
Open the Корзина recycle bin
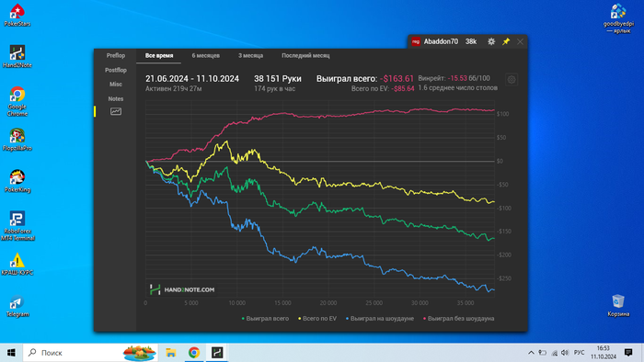pyautogui.click(x=618, y=305)
